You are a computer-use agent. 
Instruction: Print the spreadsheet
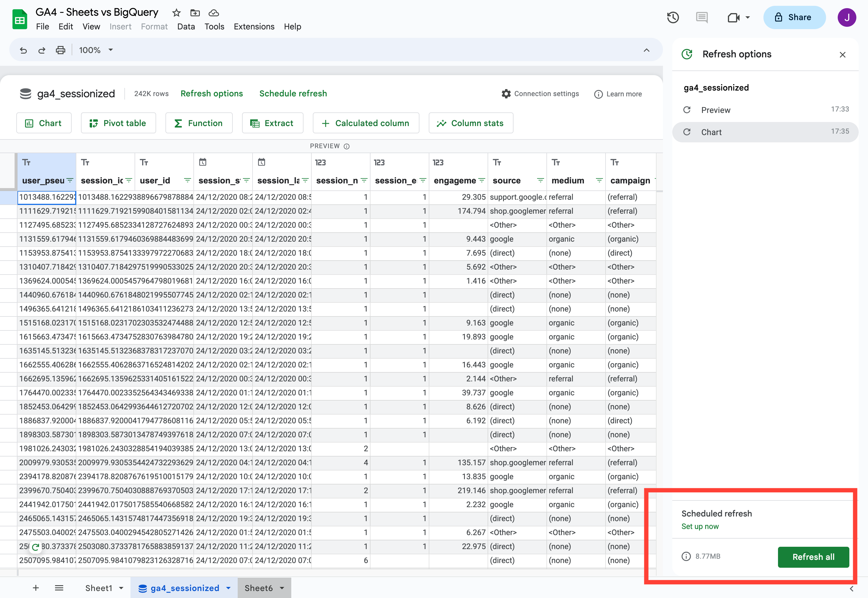click(60, 50)
